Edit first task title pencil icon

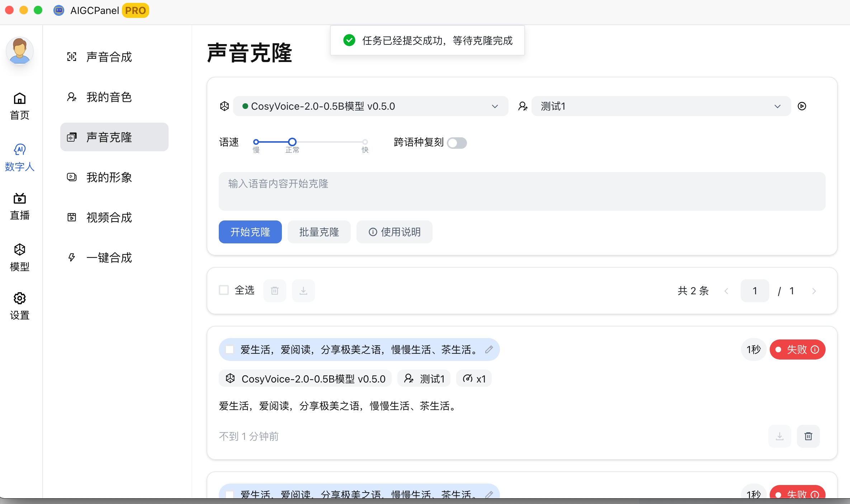click(489, 350)
